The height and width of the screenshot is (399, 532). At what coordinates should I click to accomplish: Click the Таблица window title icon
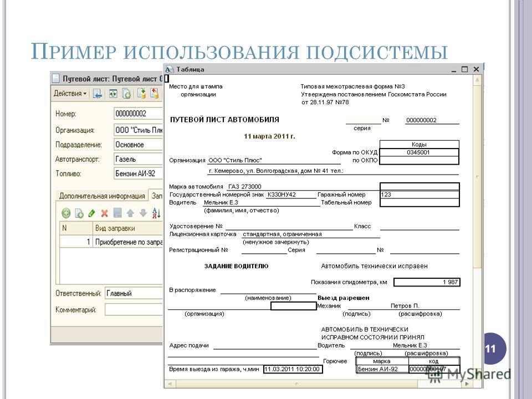170,69
